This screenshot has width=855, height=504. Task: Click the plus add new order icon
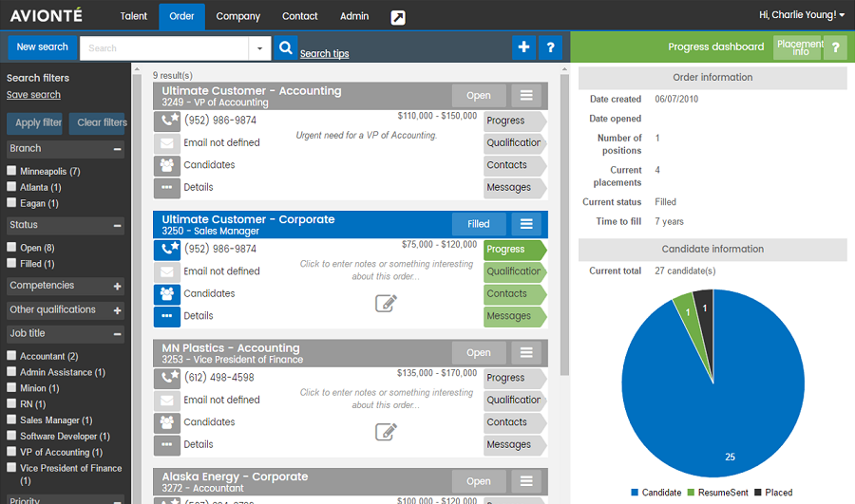pos(523,47)
